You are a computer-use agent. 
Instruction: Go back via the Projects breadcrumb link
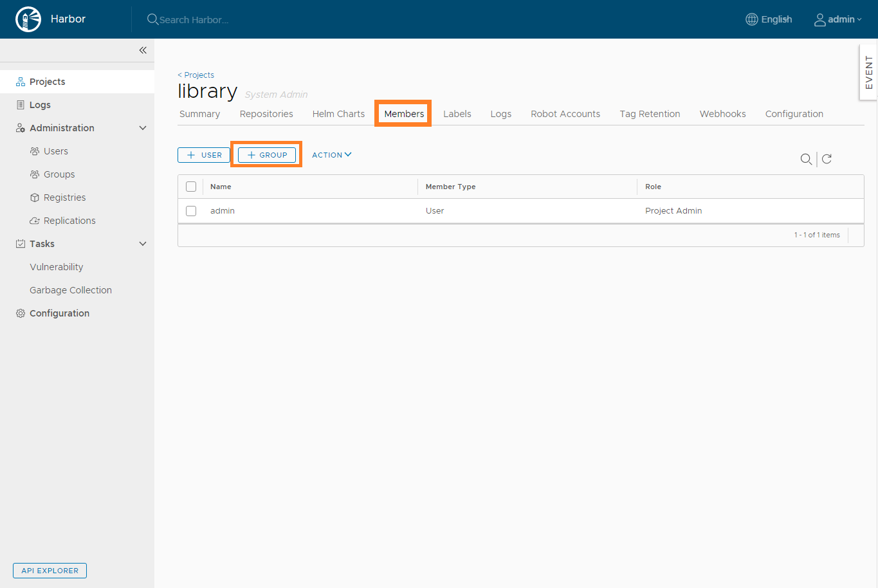click(x=196, y=75)
